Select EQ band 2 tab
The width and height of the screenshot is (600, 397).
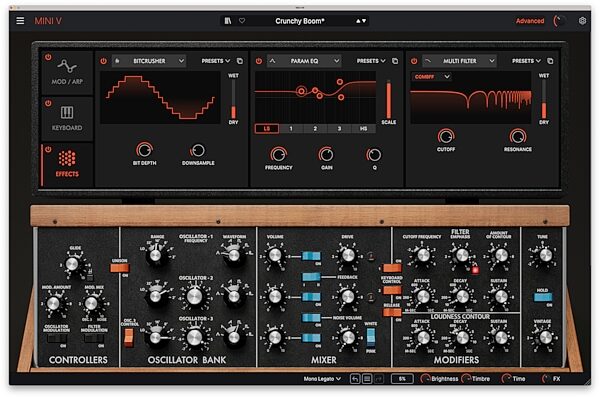point(315,129)
